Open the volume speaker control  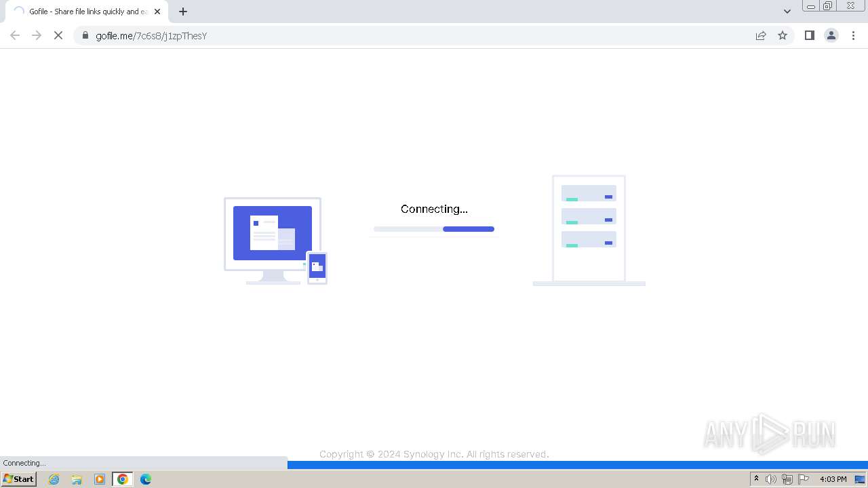pos(771,479)
